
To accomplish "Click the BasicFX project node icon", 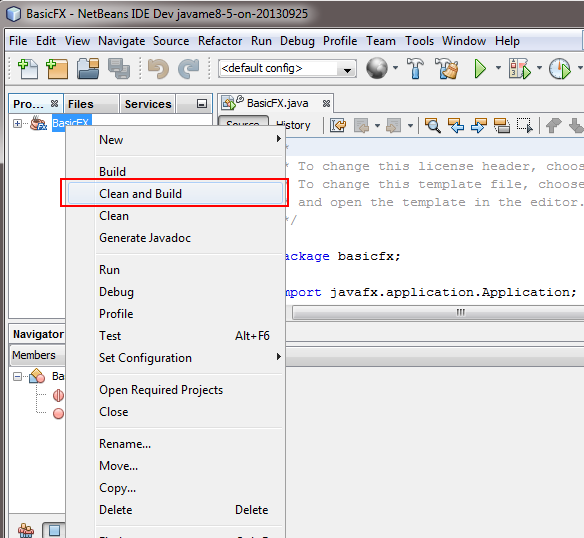I will (38, 123).
